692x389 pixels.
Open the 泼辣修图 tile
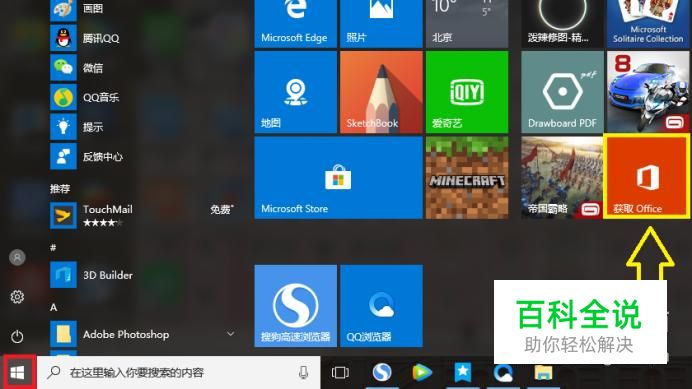tap(562, 23)
